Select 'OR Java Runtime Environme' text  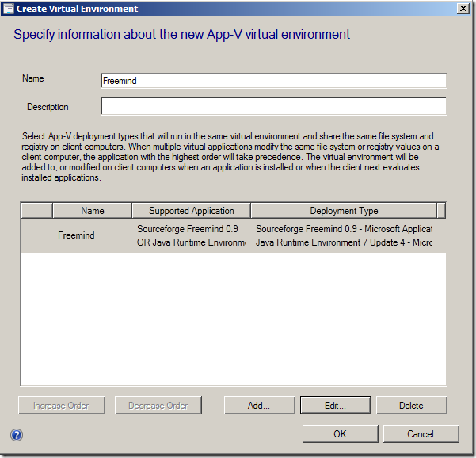192,242
